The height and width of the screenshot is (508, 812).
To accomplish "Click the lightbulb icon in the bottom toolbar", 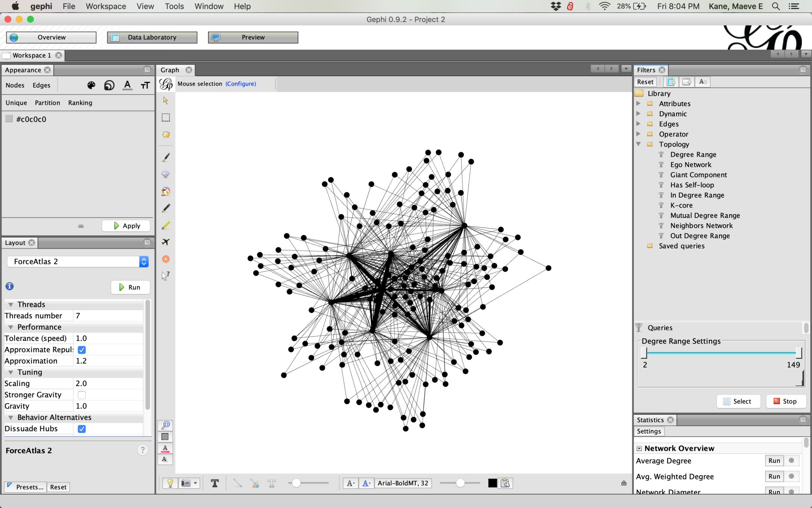I will tap(170, 483).
